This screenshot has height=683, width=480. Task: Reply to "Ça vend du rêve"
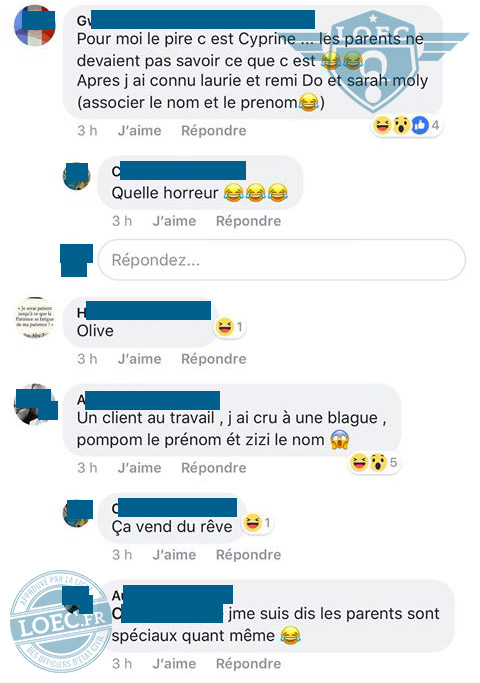click(x=248, y=555)
